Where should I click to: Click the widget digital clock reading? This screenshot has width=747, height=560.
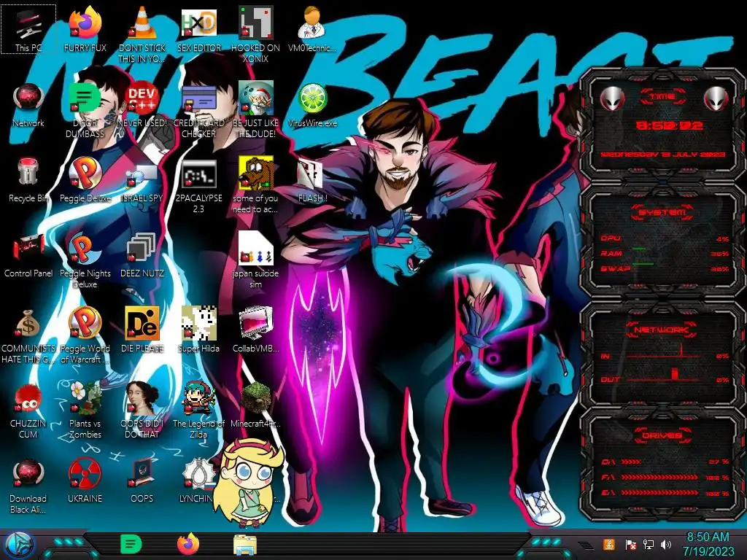click(669, 125)
